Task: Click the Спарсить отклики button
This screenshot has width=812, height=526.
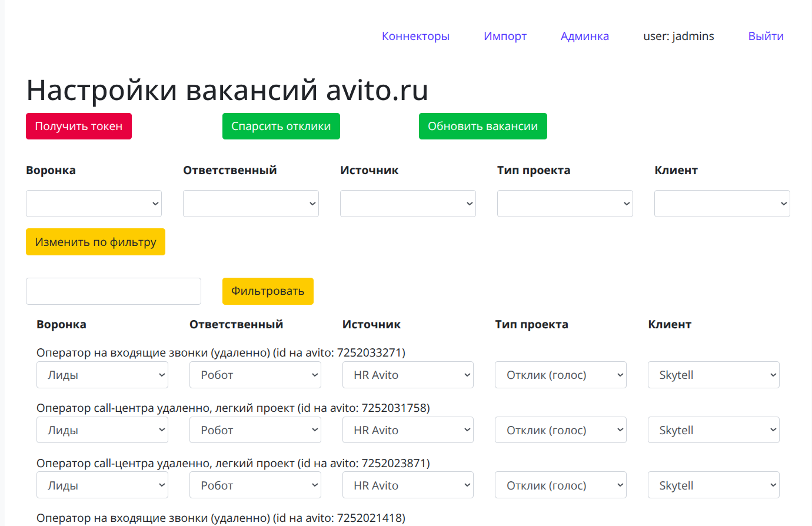Action: click(281, 126)
